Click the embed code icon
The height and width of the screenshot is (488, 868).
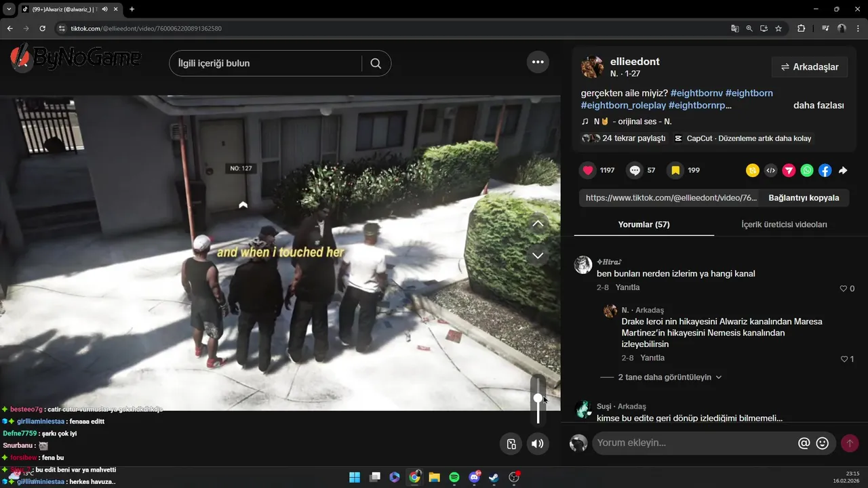point(770,171)
